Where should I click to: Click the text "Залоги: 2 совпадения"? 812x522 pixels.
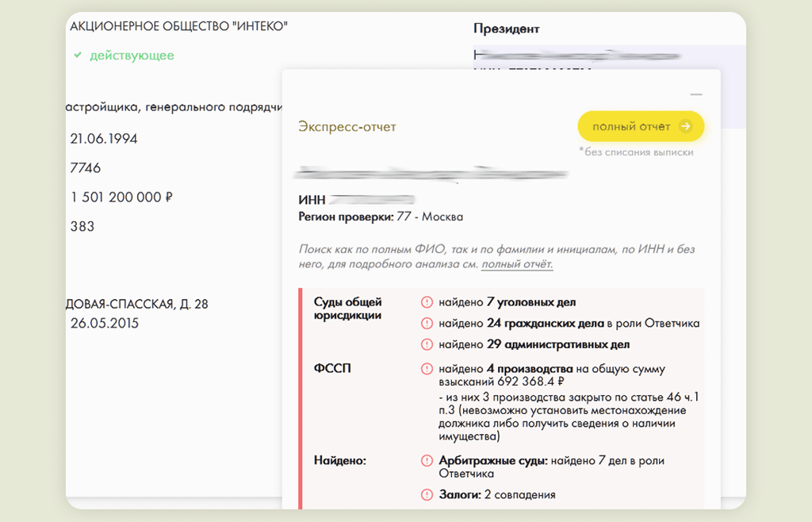point(497,494)
